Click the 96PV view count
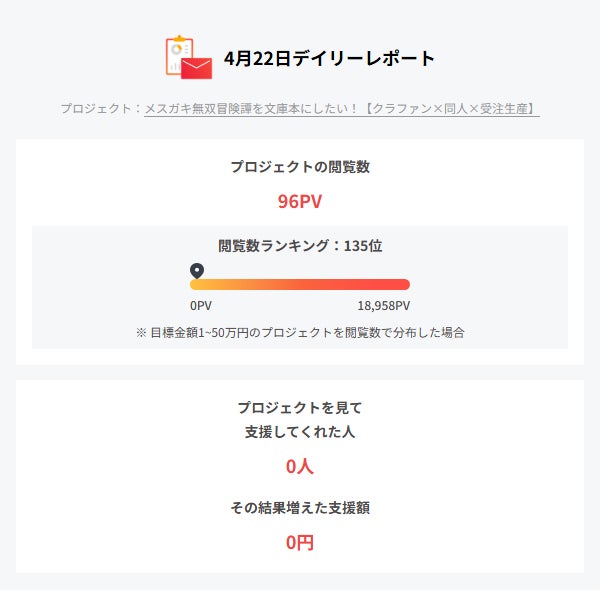 coord(300,201)
